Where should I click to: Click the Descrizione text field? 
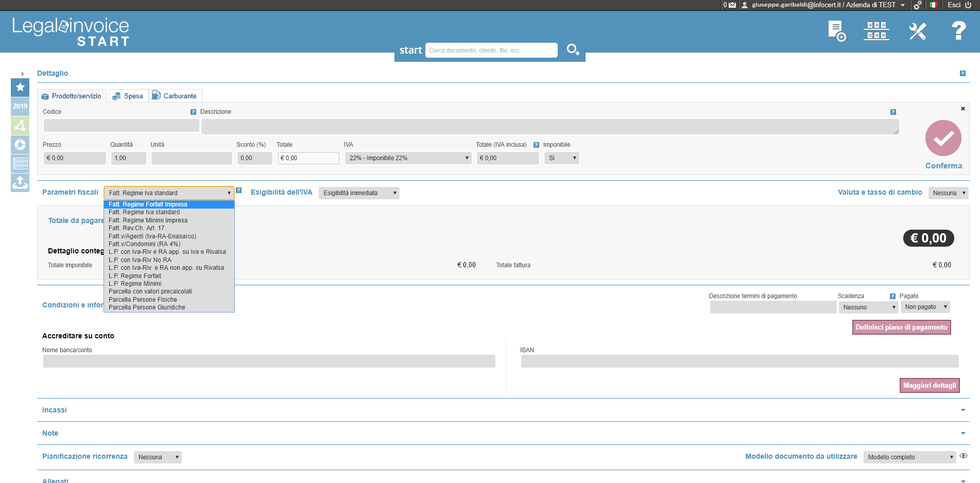[549, 126]
